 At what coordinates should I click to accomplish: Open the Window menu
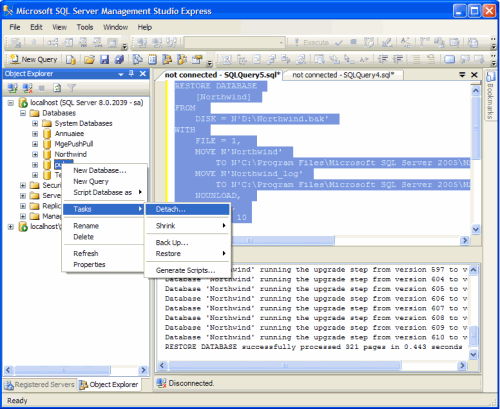(x=115, y=27)
